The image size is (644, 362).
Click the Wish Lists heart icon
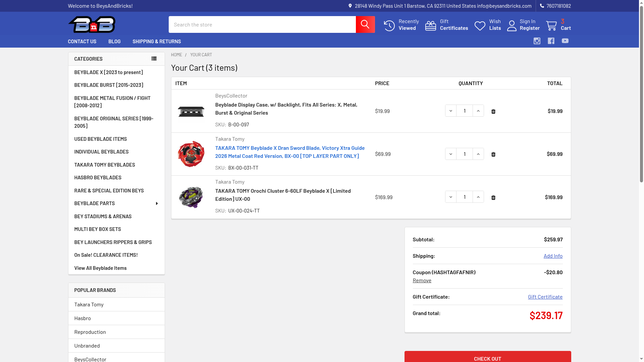(480, 25)
